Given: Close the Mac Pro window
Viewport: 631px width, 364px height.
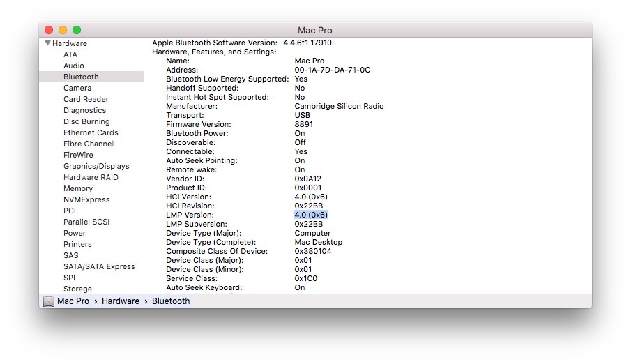Looking at the screenshot, I should [x=49, y=30].
